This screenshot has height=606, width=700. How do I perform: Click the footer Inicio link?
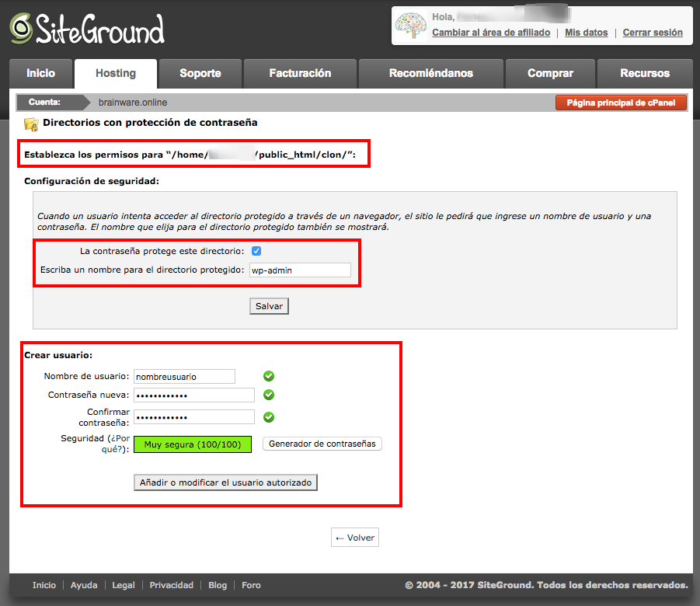click(44, 585)
